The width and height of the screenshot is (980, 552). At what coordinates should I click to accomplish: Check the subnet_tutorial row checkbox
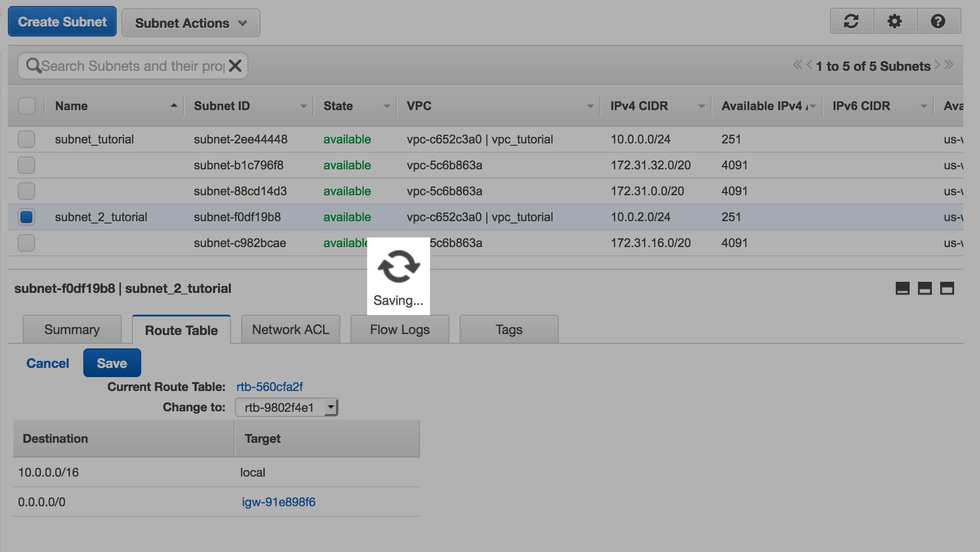[x=26, y=139]
